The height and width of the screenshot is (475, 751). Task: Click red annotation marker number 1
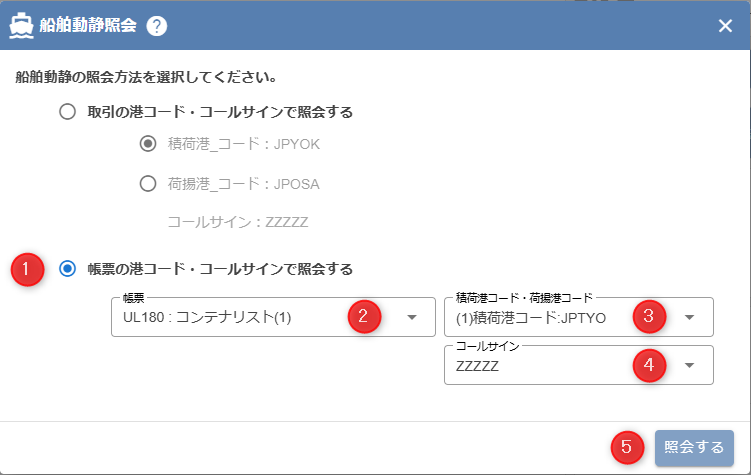(27, 269)
